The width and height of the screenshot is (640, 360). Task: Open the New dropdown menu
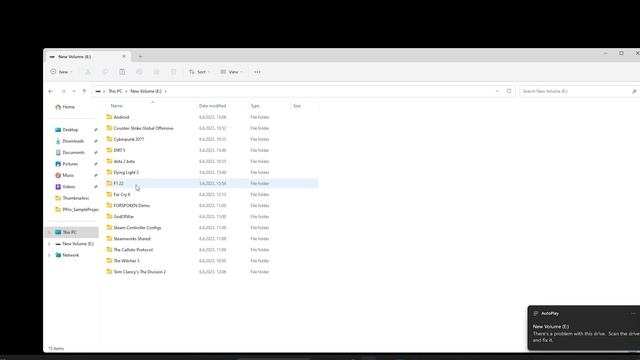pos(61,72)
